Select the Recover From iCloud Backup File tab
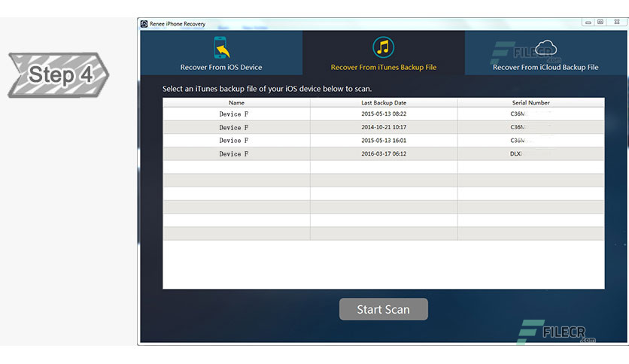Screen dimensions: 629x364 545,53
